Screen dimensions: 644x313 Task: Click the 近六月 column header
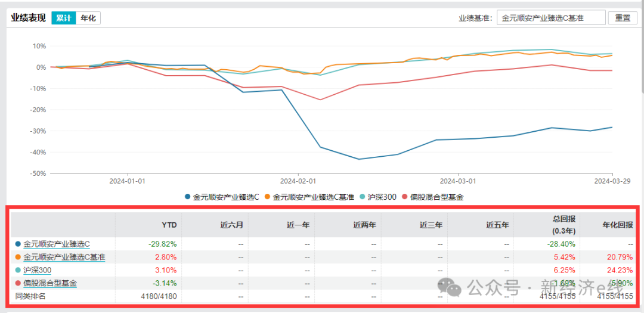coord(233,225)
